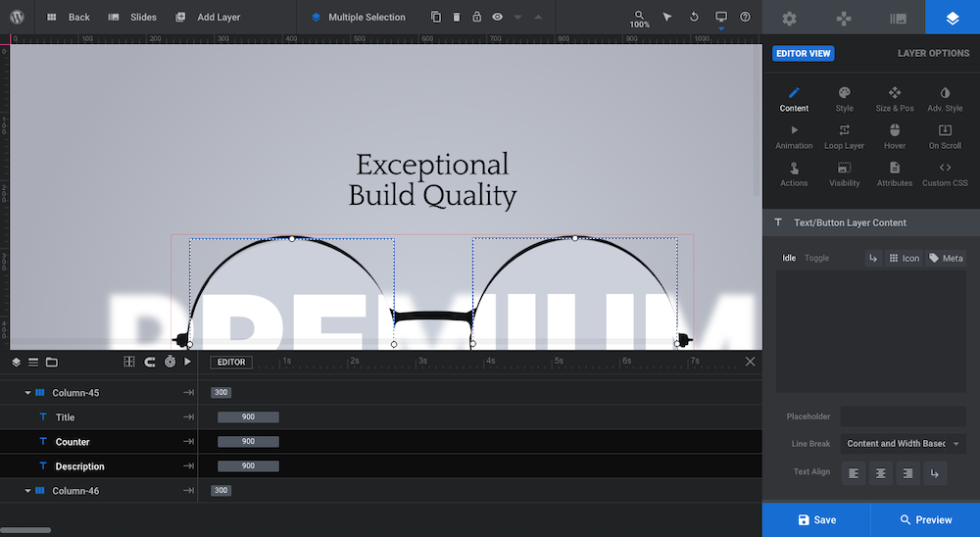Open the Adv. Style options

point(945,99)
